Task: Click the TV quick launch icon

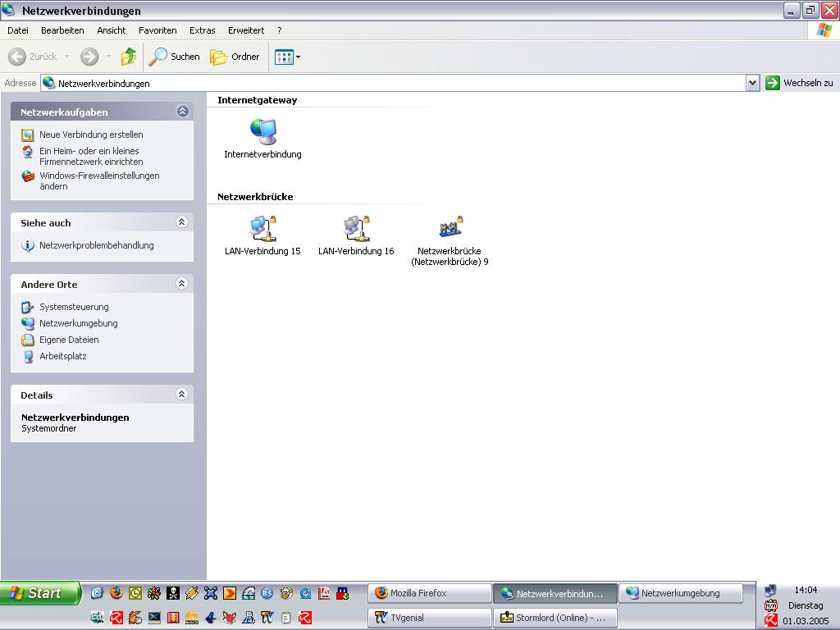Action: pyautogui.click(x=267, y=618)
